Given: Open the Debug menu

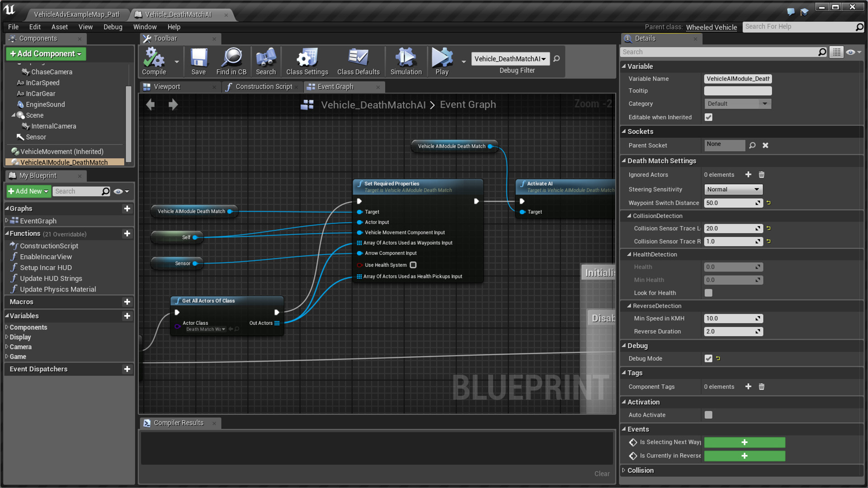Looking at the screenshot, I should tap(113, 27).
